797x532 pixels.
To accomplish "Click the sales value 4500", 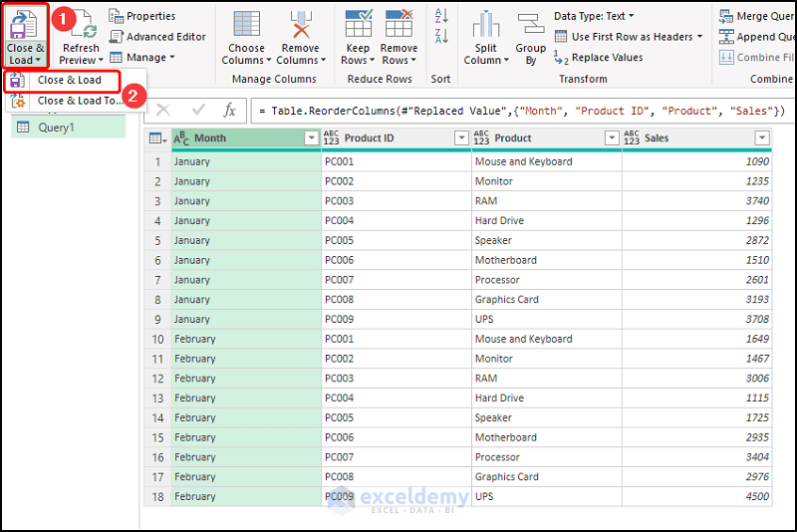I will [x=696, y=496].
